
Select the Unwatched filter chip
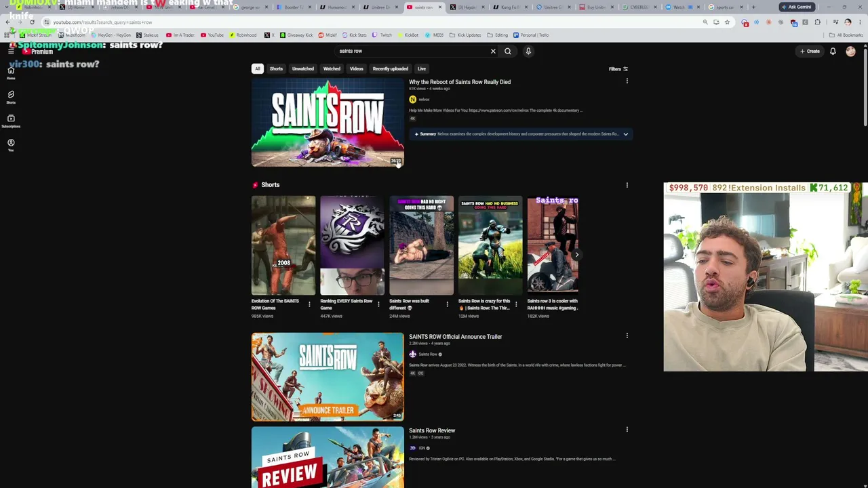(303, 68)
